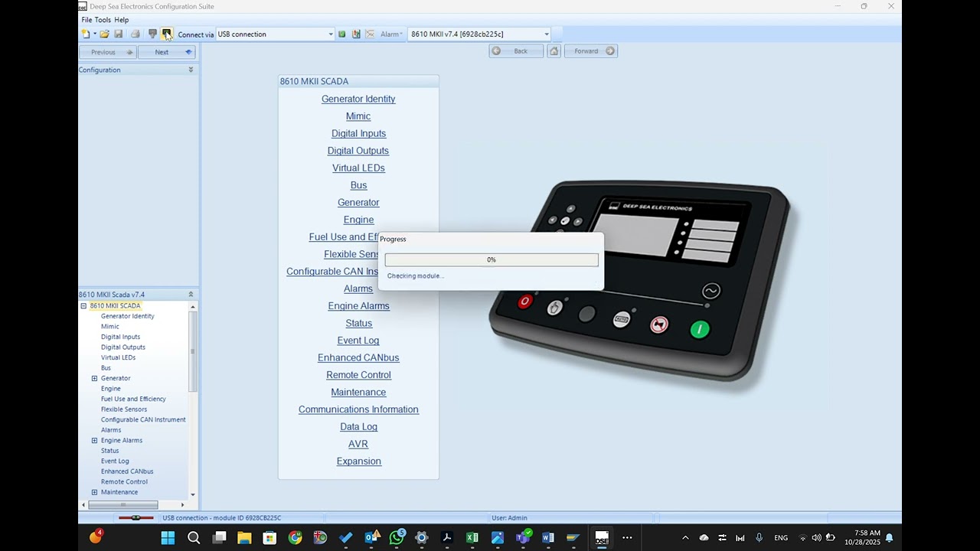This screenshot has height=551, width=980.
Task: Open Excel from the taskbar
Action: point(472,538)
